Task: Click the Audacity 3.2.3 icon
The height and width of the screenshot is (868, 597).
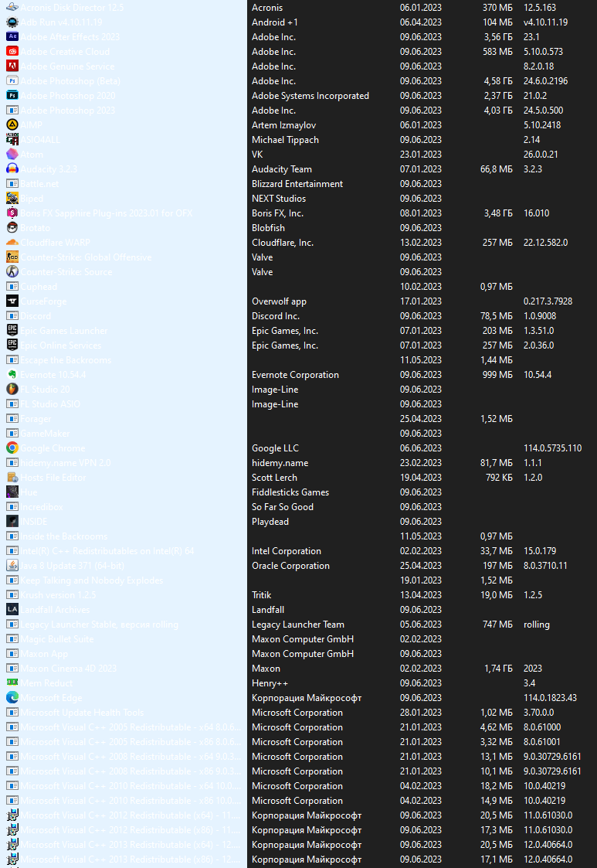Action: tap(12, 168)
